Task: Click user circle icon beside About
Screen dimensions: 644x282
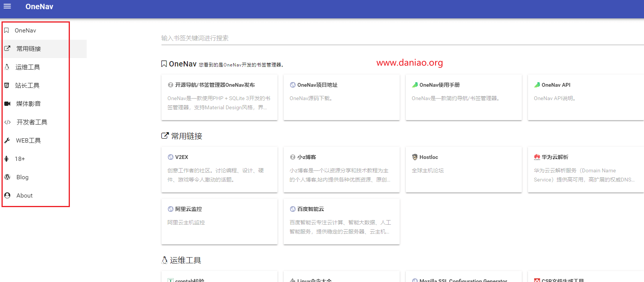Action: [x=7, y=195]
